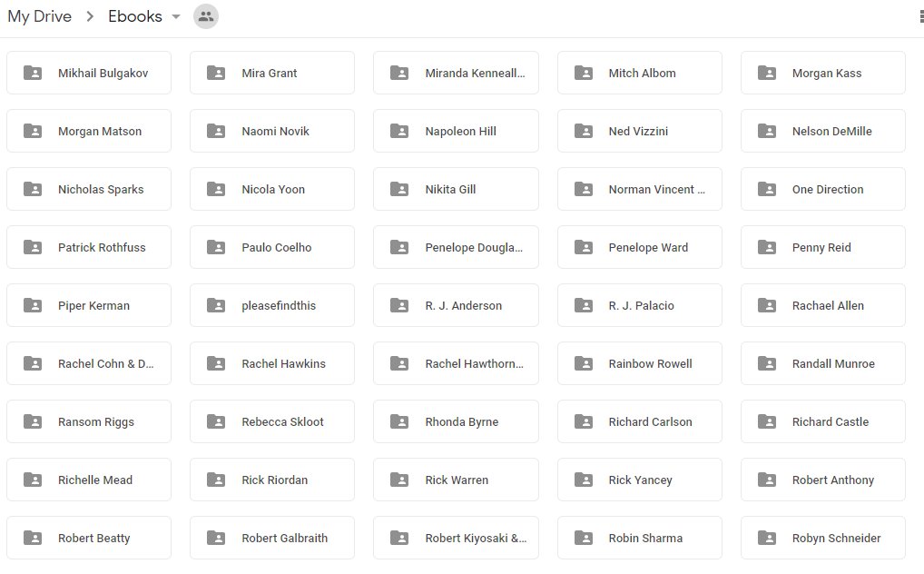The width and height of the screenshot is (924, 574).
Task: Select the Randall Munroe folder name
Action: click(833, 364)
